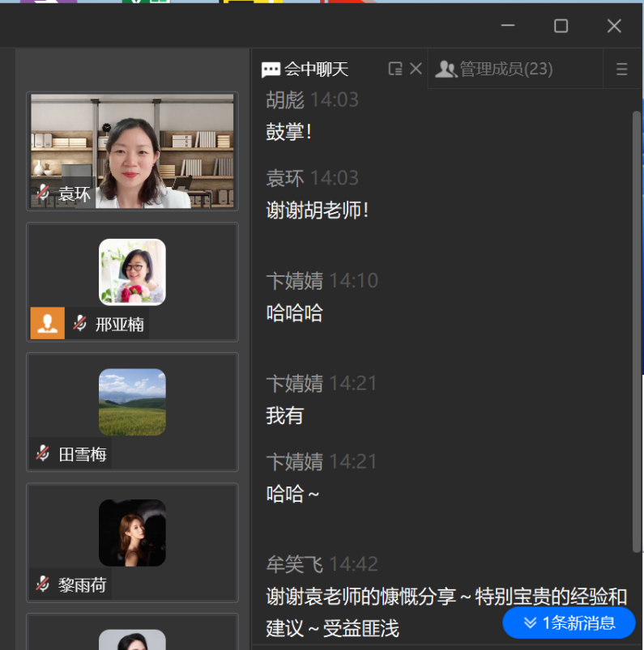Open the panel hamburger menu
This screenshot has height=650, width=644.
point(621,69)
